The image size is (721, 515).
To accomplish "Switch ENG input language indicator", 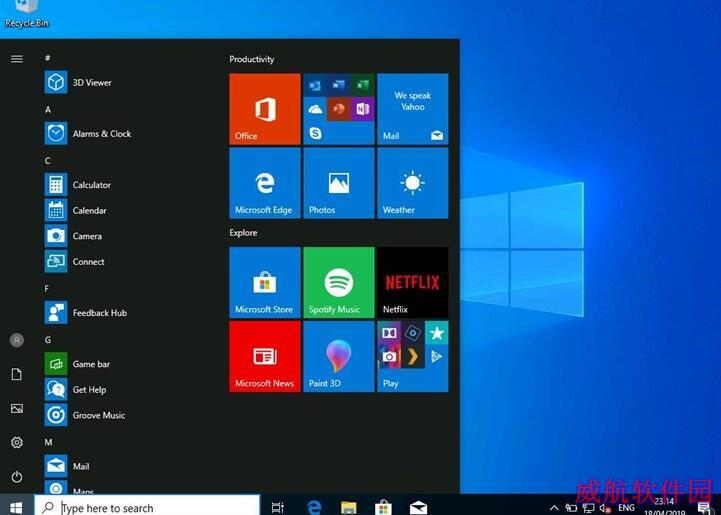I will (626, 508).
